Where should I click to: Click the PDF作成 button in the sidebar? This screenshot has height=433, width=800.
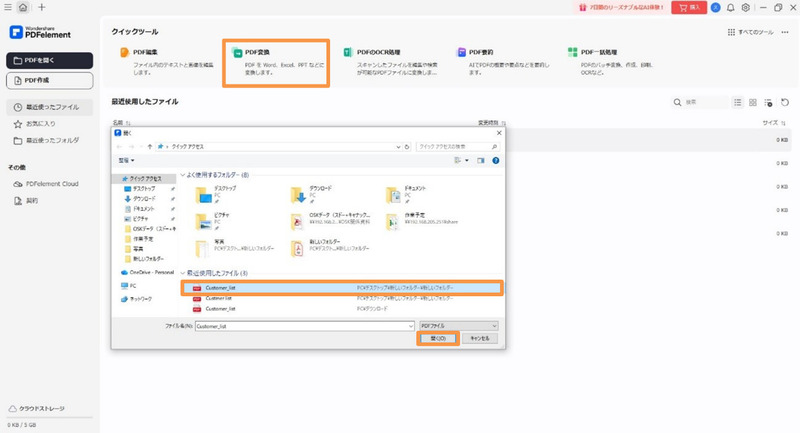49,80
